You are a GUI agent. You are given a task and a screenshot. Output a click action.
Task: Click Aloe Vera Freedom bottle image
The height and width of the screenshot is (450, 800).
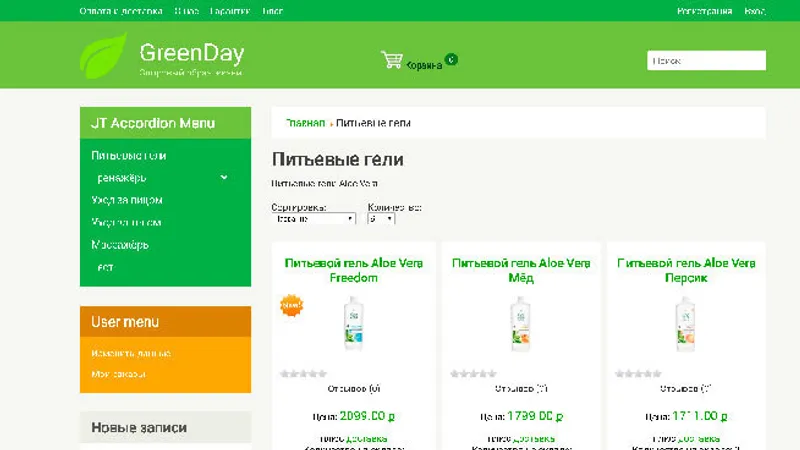pos(354,323)
